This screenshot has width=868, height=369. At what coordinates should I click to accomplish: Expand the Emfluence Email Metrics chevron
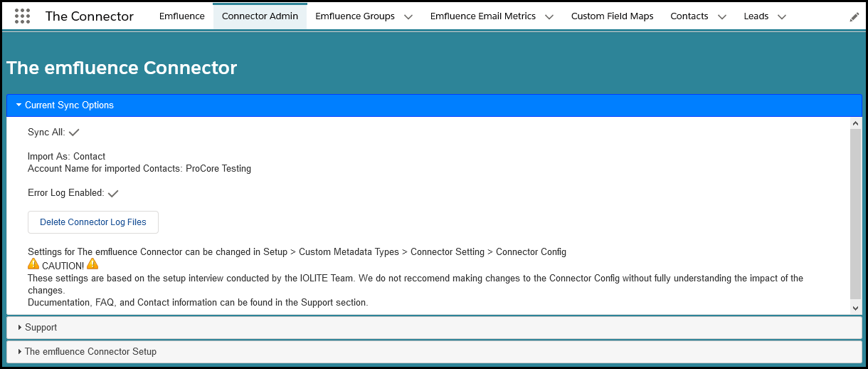(x=549, y=16)
